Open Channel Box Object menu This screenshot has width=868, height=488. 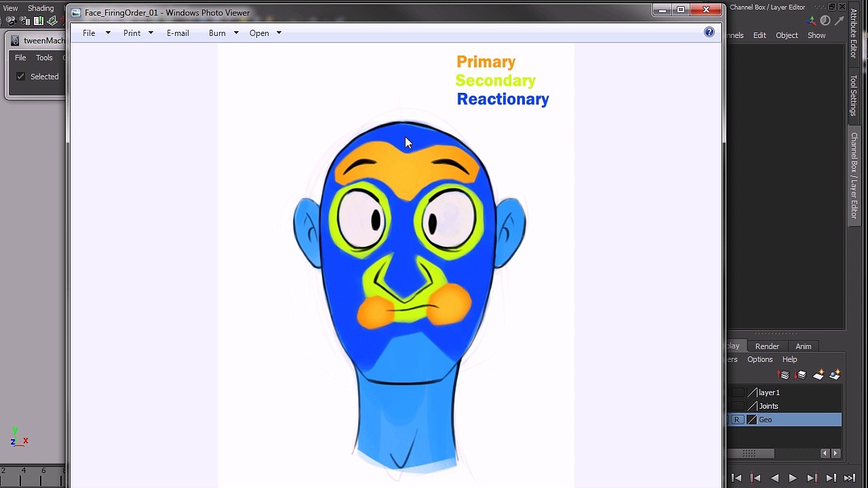click(x=787, y=35)
